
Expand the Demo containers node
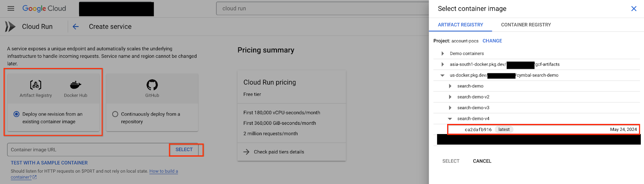click(x=443, y=54)
